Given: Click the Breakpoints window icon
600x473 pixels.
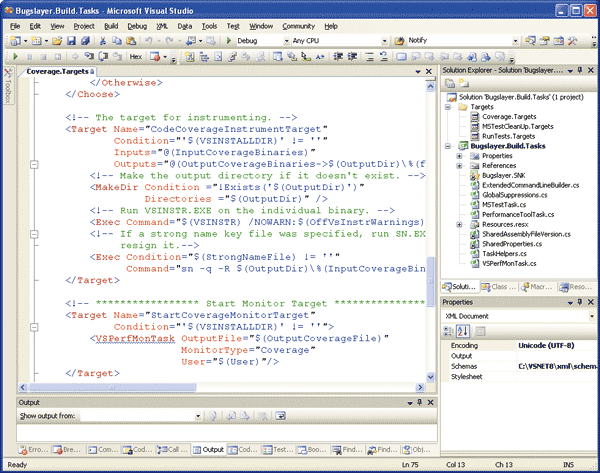Looking at the screenshot, I should [x=155, y=57].
